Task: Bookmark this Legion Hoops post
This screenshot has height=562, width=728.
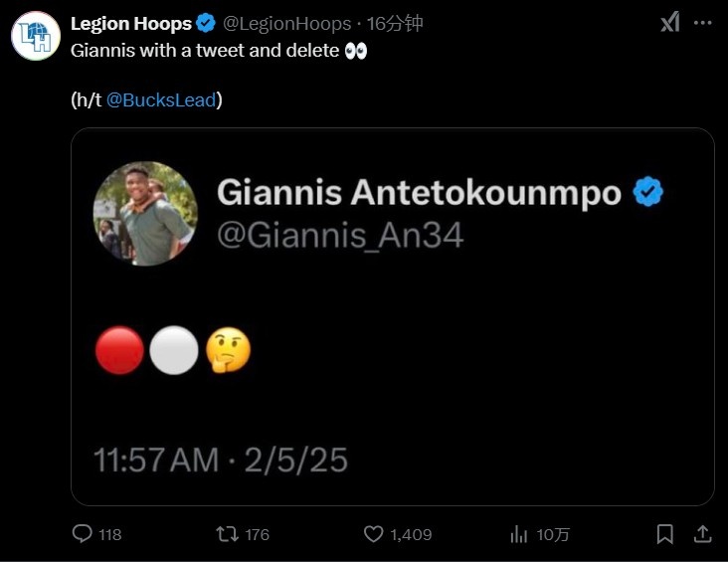Action: 665,534
